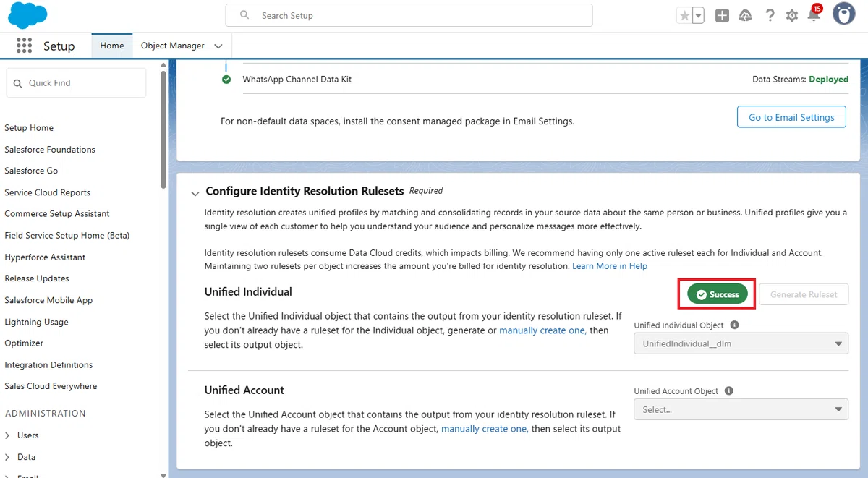Open Optimizer in sidebar

click(24, 343)
